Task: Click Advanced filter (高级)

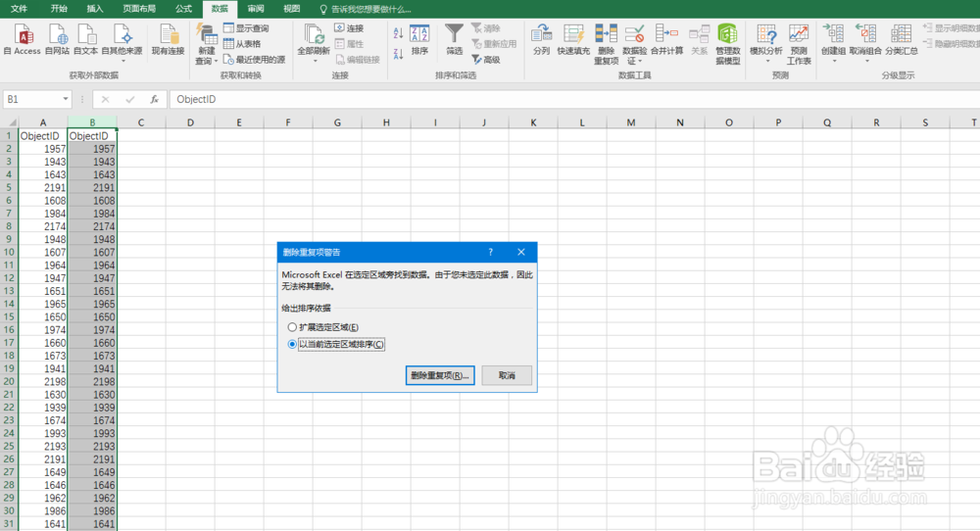Action: pos(486,60)
